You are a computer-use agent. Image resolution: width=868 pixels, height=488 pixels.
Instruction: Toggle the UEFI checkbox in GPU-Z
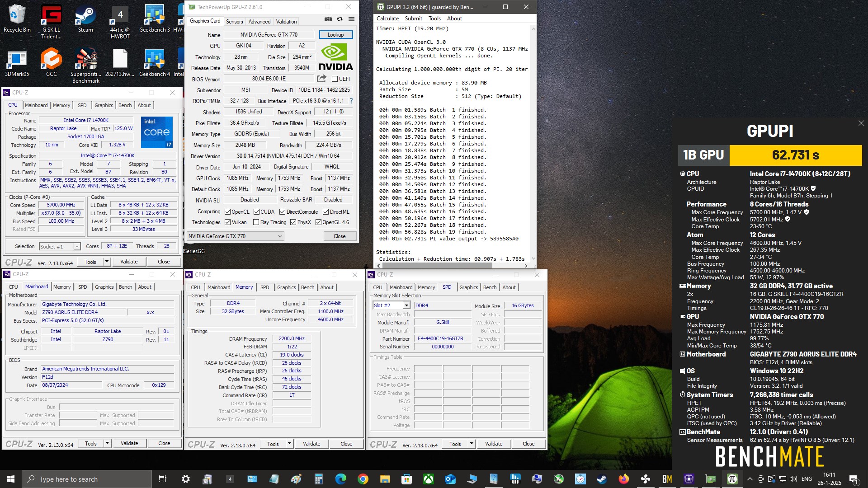[335, 79]
